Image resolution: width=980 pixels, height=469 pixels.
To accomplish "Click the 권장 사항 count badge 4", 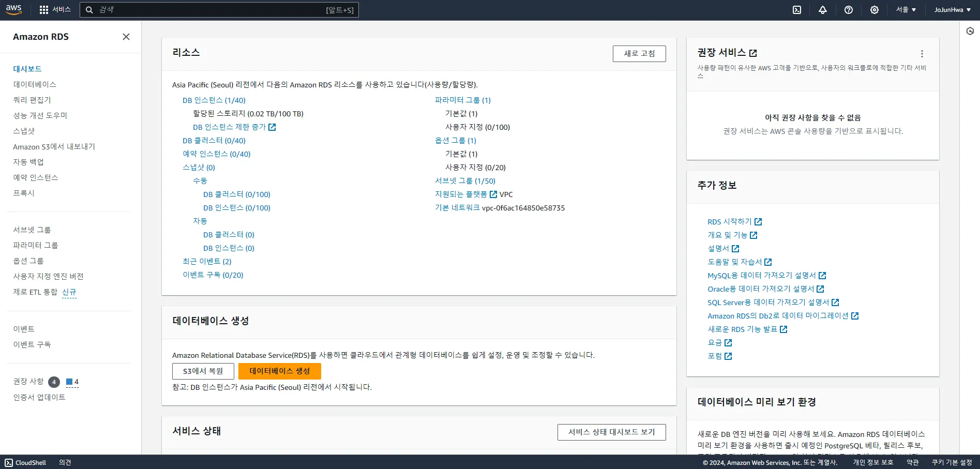I will click(x=54, y=382).
